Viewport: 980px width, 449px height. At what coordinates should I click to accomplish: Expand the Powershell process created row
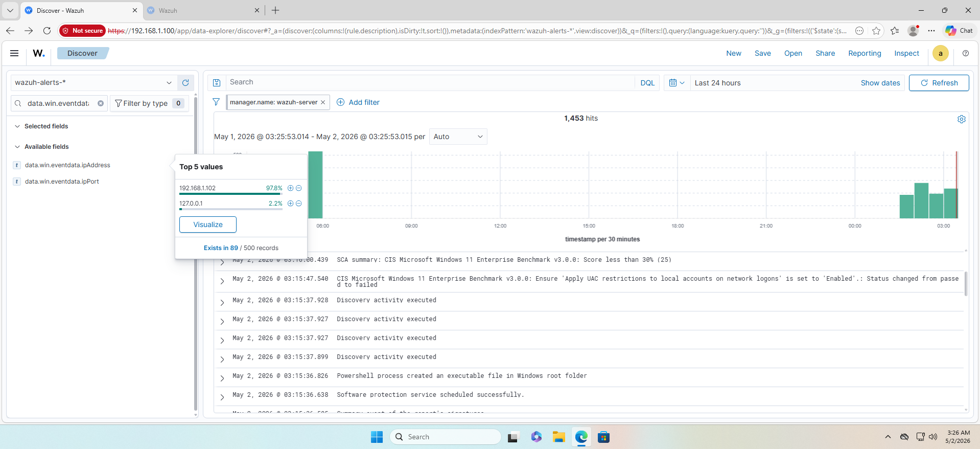coord(222,378)
